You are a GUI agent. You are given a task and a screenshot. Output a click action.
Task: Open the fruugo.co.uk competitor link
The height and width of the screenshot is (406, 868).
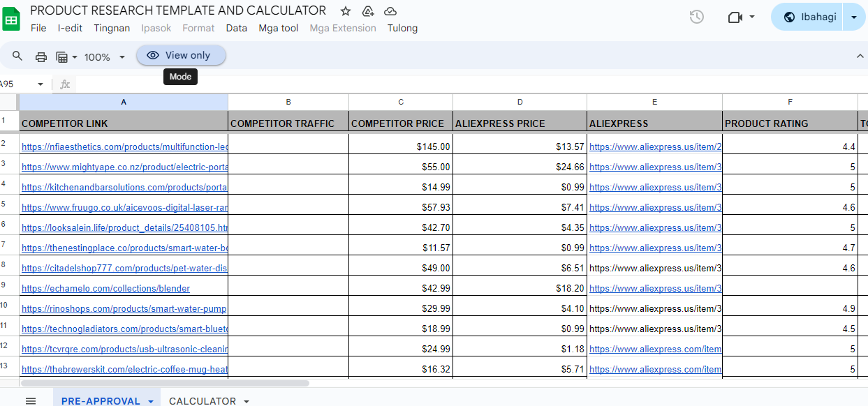point(124,207)
